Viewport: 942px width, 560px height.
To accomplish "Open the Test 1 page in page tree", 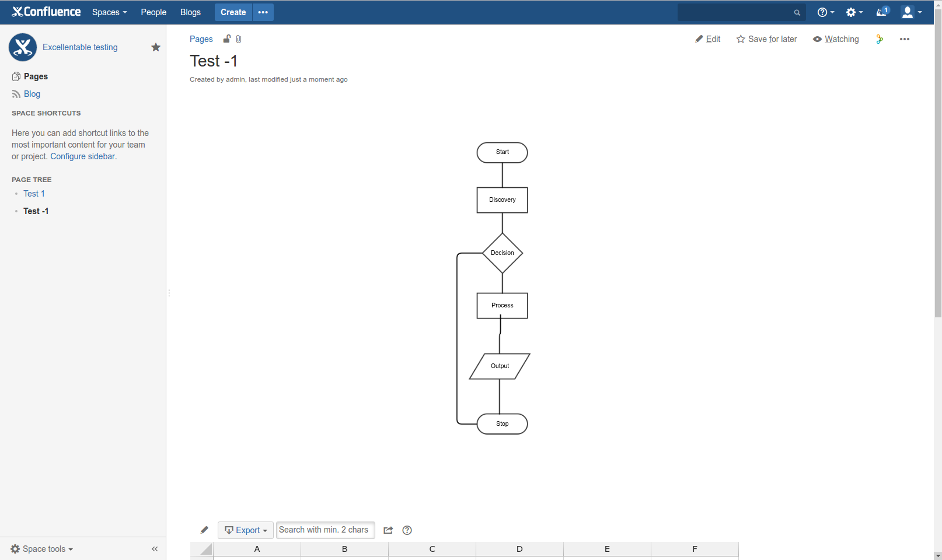I will 34,193.
